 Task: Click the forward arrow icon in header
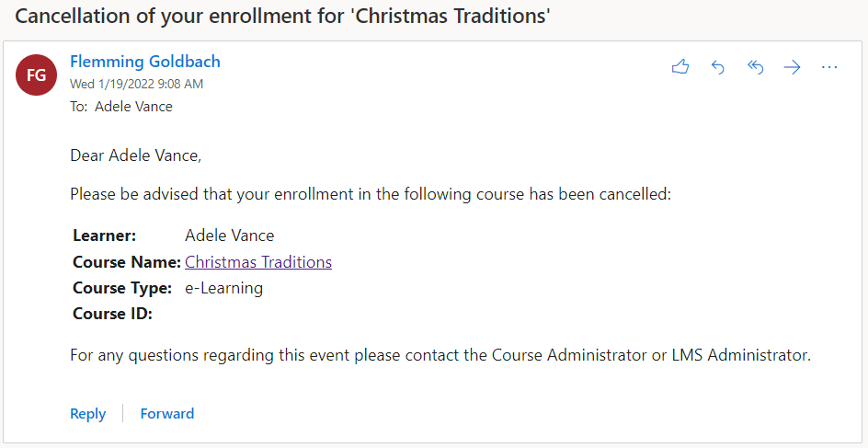coord(792,67)
